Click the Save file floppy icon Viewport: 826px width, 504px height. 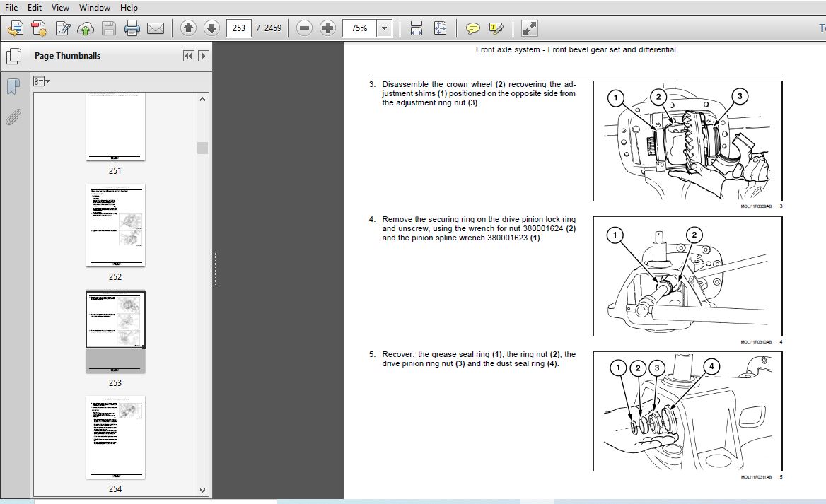tap(108, 28)
